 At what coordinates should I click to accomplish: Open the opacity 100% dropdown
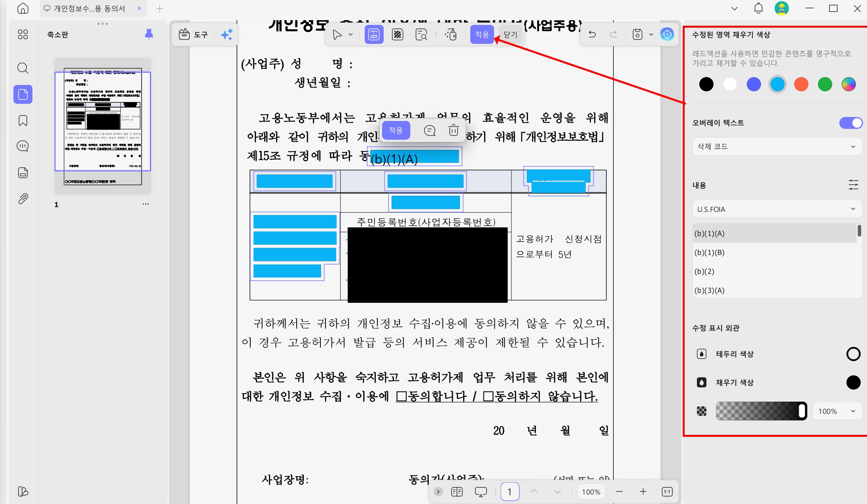837,412
